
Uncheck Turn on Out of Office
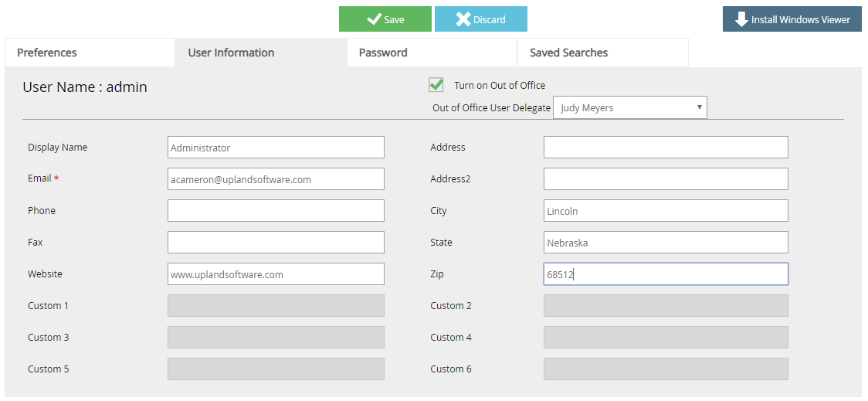click(x=436, y=85)
